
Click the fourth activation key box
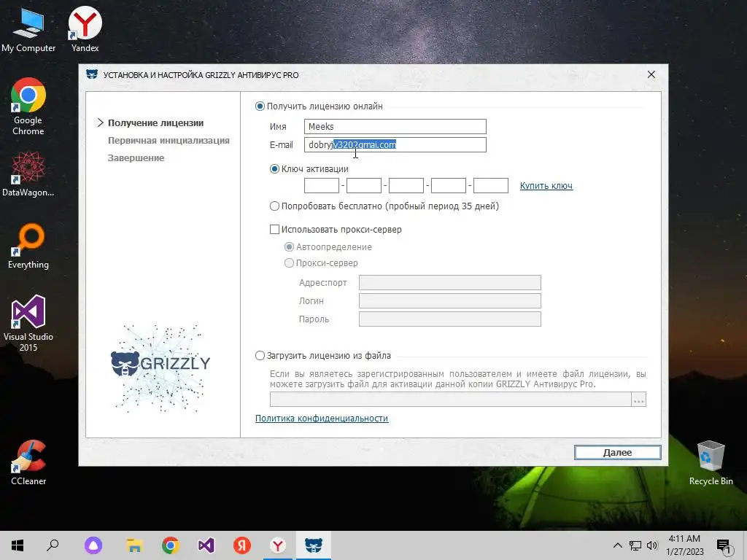point(449,186)
